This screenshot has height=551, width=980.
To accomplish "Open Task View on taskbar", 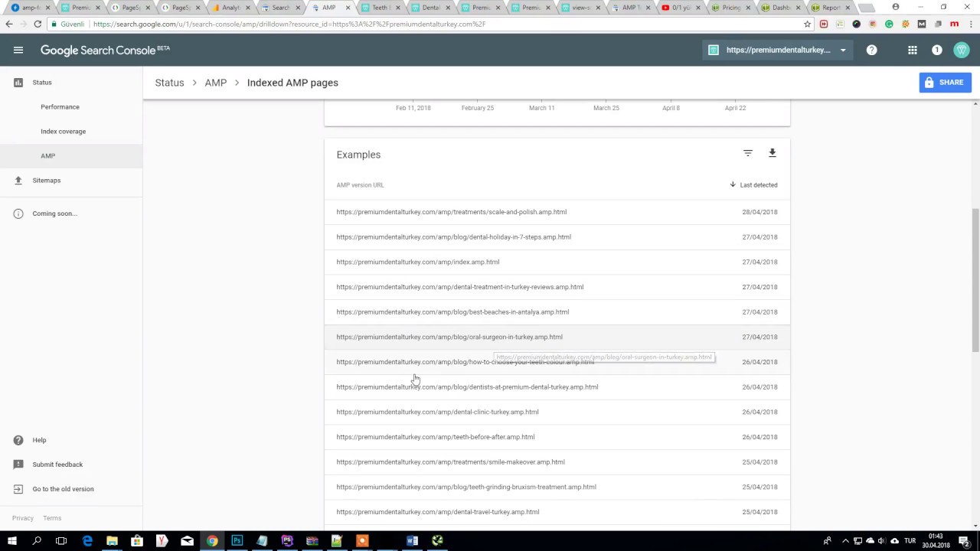I will [61, 541].
